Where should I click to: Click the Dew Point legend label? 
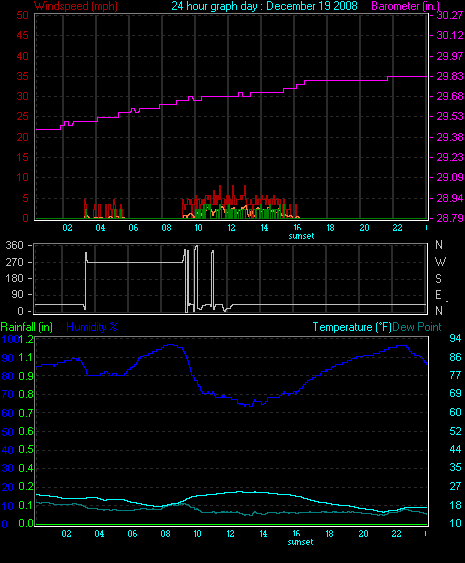pyautogui.click(x=417, y=327)
